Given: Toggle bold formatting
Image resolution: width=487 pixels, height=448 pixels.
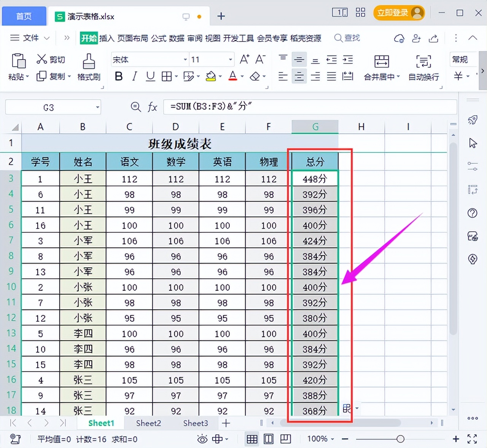Looking at the screenshot, I should tap(118, 76).
